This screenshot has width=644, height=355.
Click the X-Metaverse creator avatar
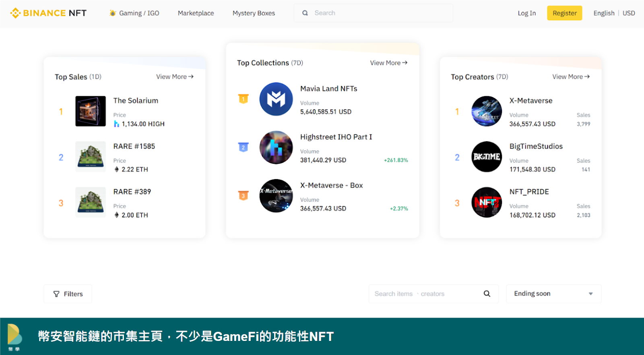[x=487, y=111]
